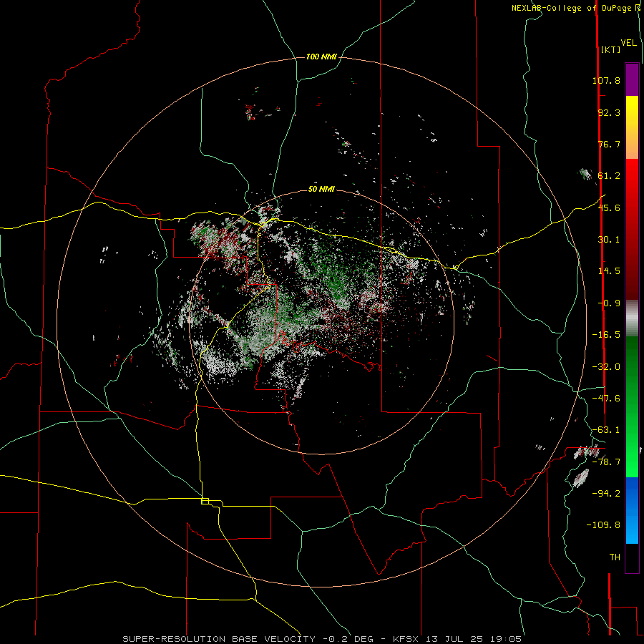The image size is (644, 644).
Task: Pick the black TH color bar segment
Action: [x=632, y=557]
